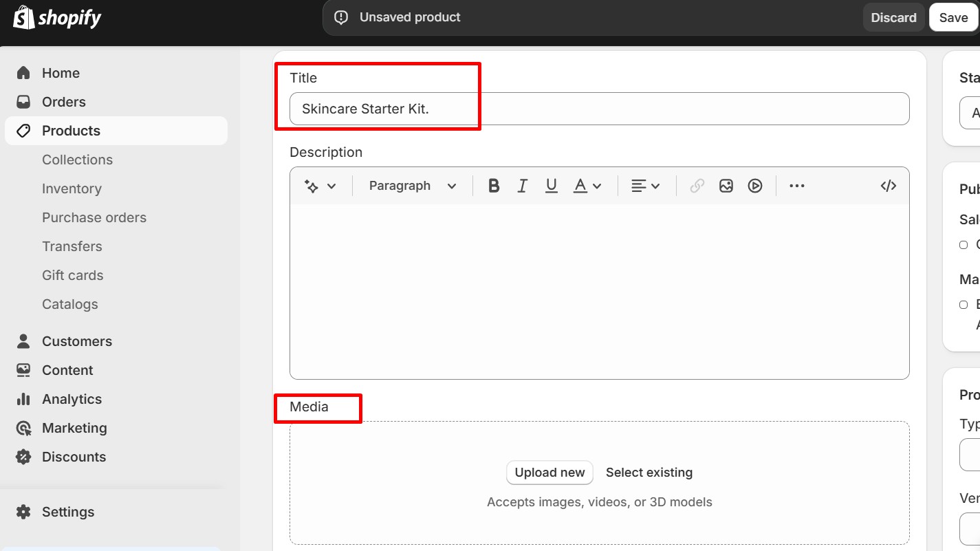
Task: Edit the product title input field
Action: (598, 109)
